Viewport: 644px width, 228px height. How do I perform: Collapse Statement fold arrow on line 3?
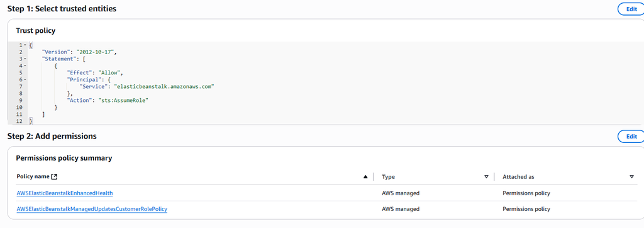[x=25, y=59]
